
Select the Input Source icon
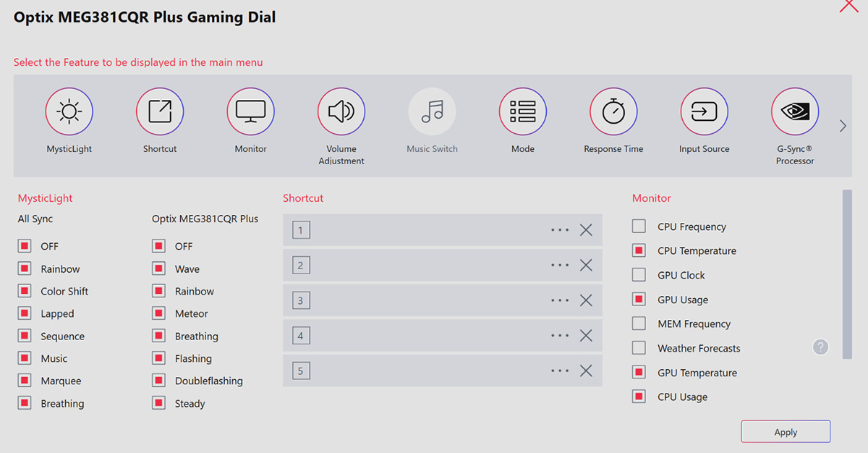click(x=705, y=111)
